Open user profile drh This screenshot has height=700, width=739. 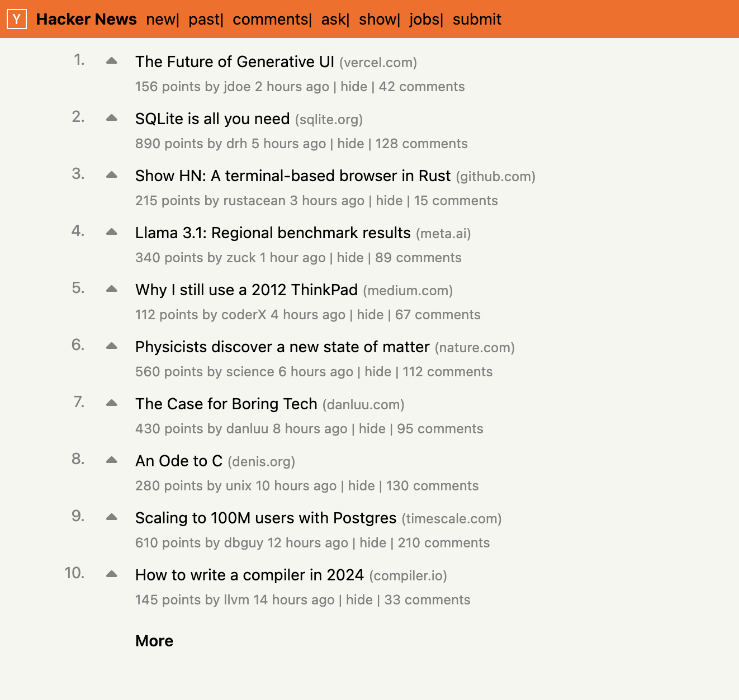point(236,144)
